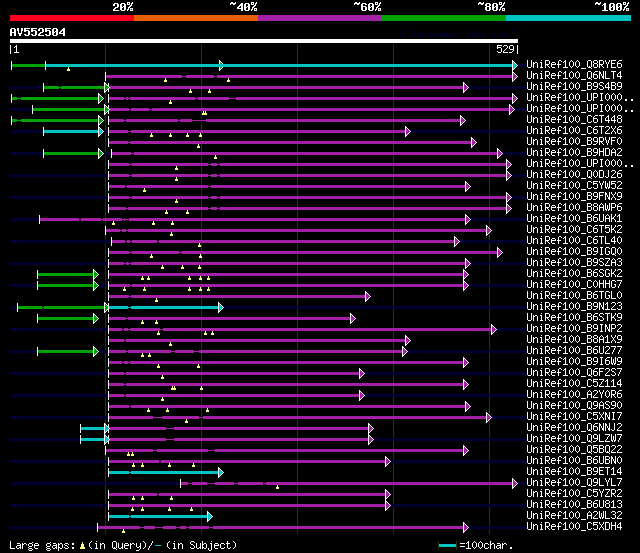The image size is (640, 553).
Task: Select UniRef100_C5YW52 label
Action: 574,186
